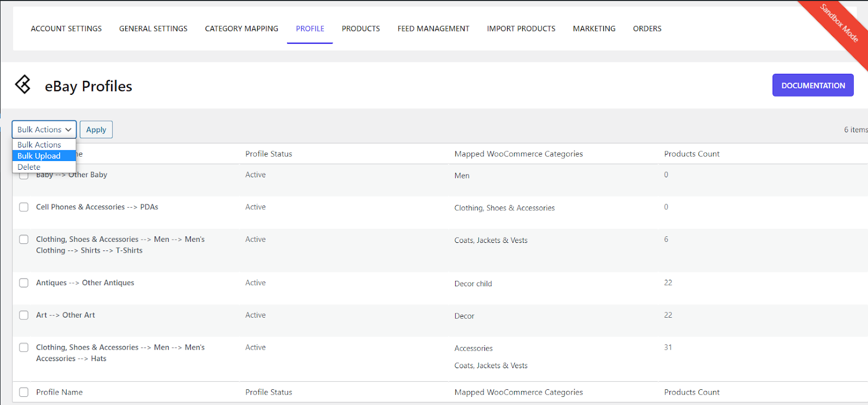Click the Active status in the PDAs row
Image resolution: width=868 pixels, height=405 pixels.
pos(256,207)
